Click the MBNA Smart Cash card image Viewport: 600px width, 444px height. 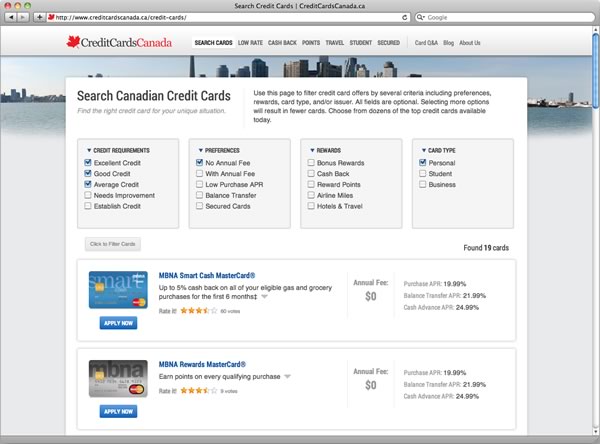coord(118,290)
